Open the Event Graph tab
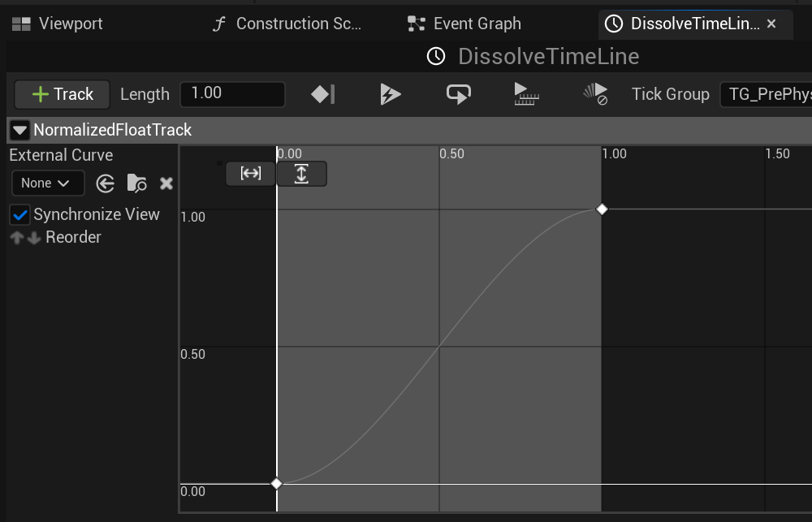The image size is (812, 522). point(465,24)
